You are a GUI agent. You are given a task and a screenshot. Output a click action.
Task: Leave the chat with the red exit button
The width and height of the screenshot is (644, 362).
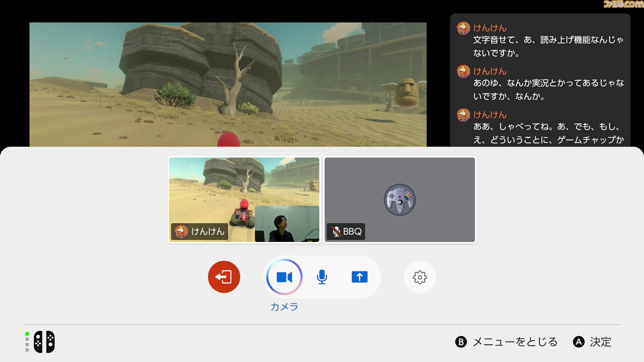pos(224,277)
